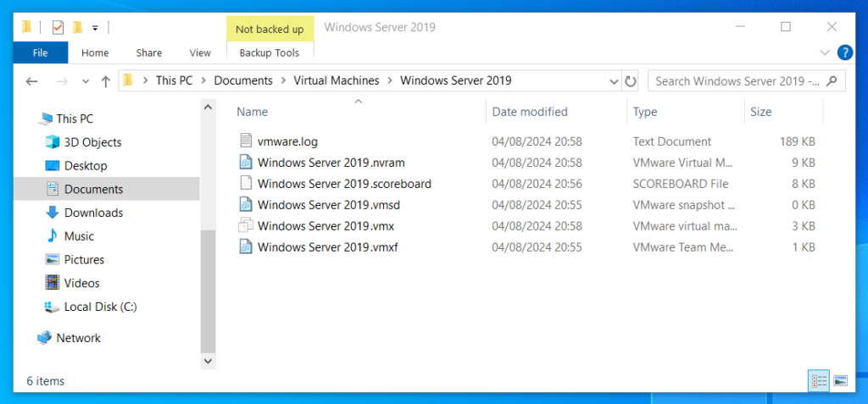
Task: Open the View ribbon tab
Action: 200,53
